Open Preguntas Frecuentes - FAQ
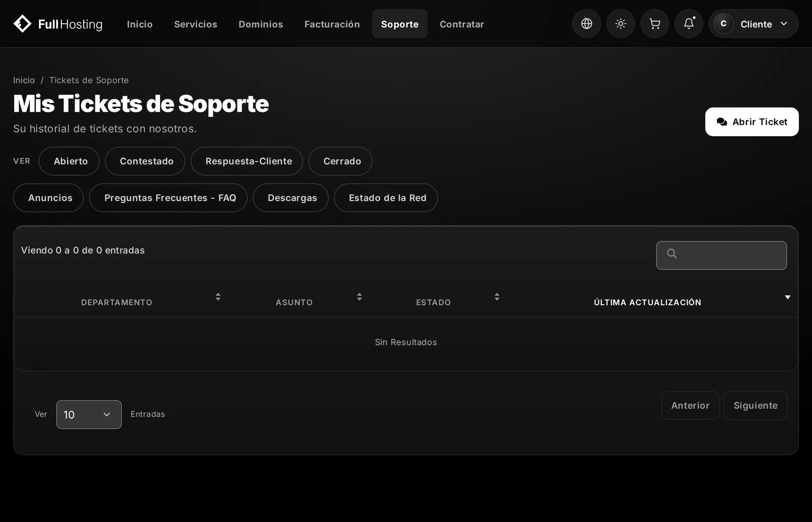 [x=168, y=198]
